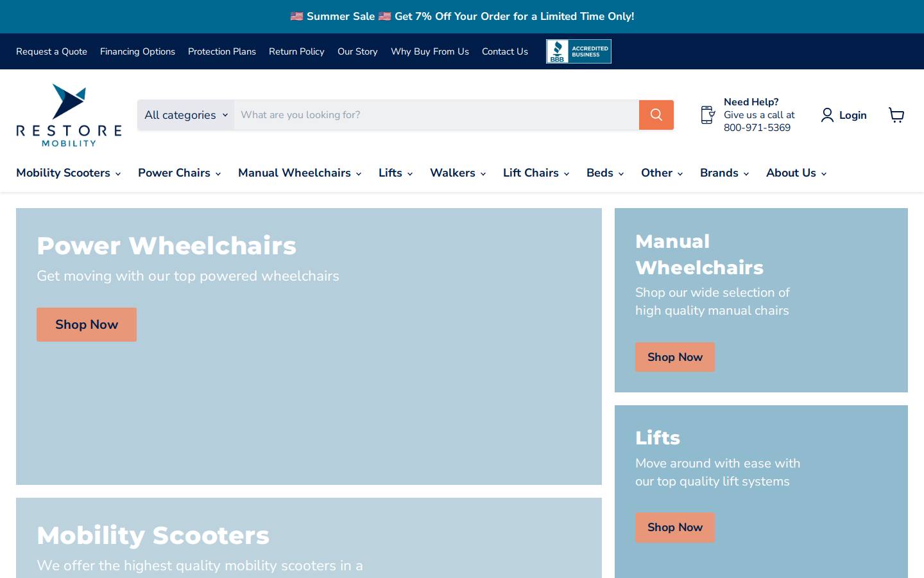Image resolution: width=924 pixels, height=578 pixels.
Task: Expand the Manual Wheelchairs menu
Action: pyautogui.click(x=300, y=173)
